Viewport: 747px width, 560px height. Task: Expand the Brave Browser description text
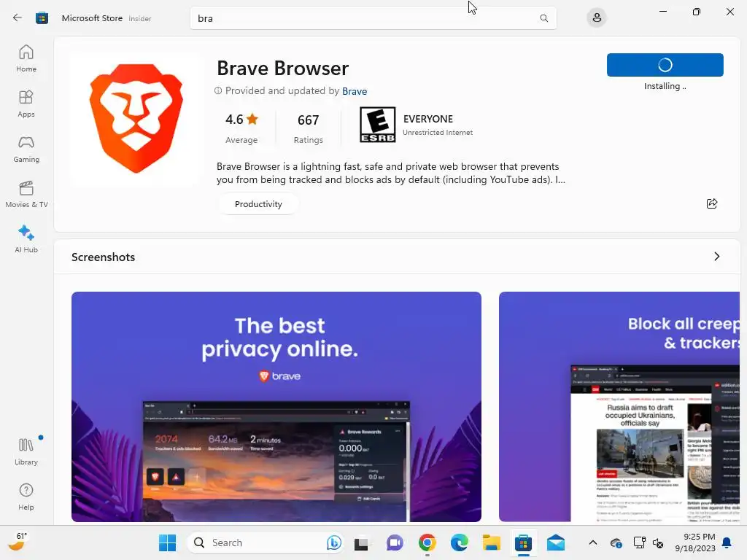391,173
